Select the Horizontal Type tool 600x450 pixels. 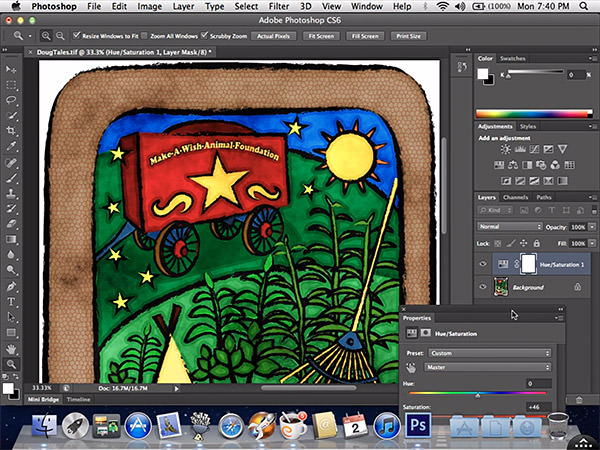tap(11, 302)
